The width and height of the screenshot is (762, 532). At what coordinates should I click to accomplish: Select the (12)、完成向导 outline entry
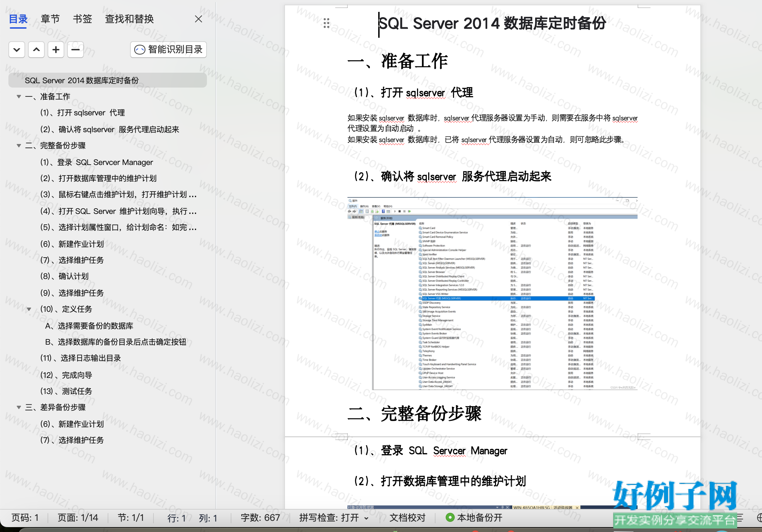66,375
